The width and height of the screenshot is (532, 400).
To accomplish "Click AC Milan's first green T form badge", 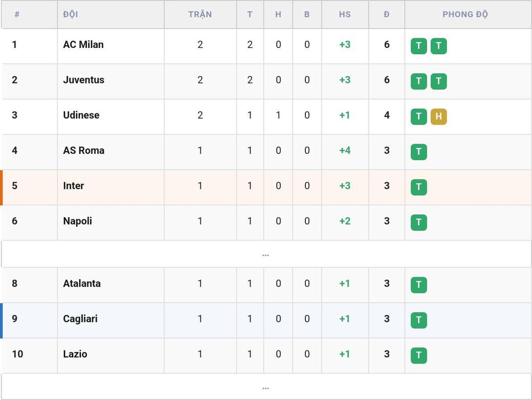I will pyautogui.click(x=419, y=46).
